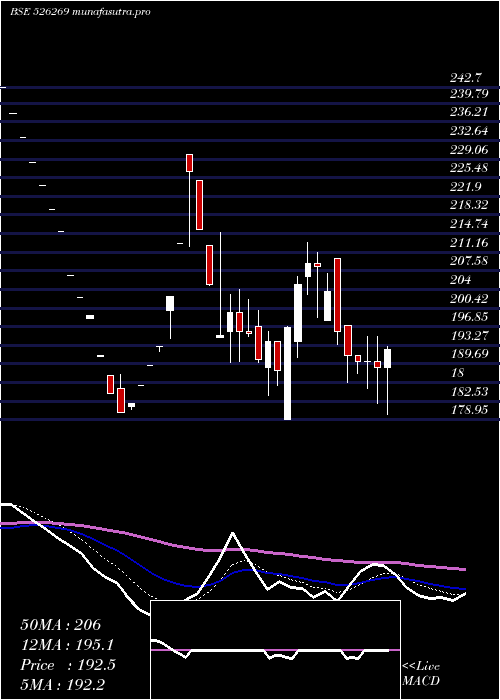Select the 239.79 price level label
The image size is (500, 700).
tap(469, 94)
